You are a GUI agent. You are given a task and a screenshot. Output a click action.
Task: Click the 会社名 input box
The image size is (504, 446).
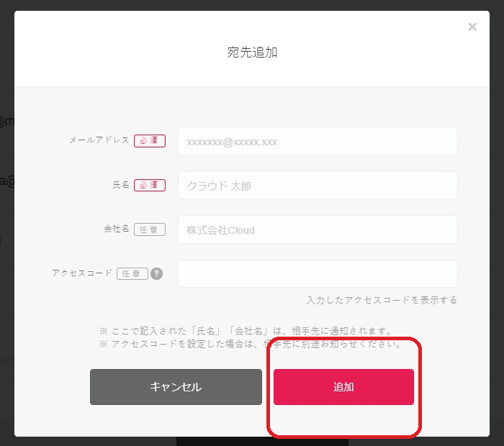[318, 230]
